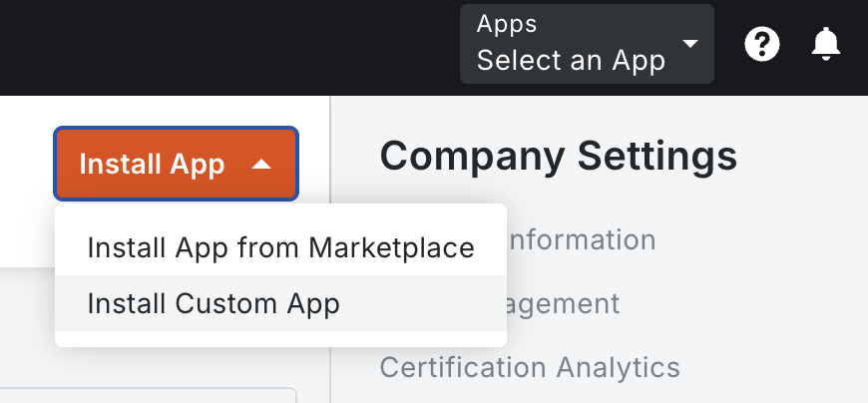This screenshot has height=403, width=868.
Task: Open the partially covered "Management" settings link
Action: point(565,303)
